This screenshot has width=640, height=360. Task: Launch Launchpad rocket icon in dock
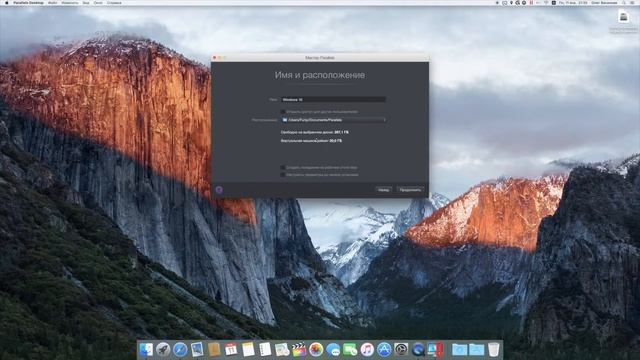pos(163,350)
